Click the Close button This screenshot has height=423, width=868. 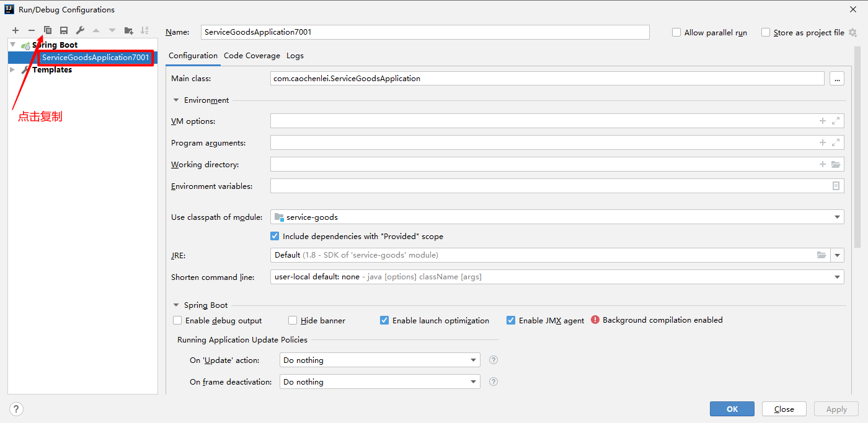784,409
